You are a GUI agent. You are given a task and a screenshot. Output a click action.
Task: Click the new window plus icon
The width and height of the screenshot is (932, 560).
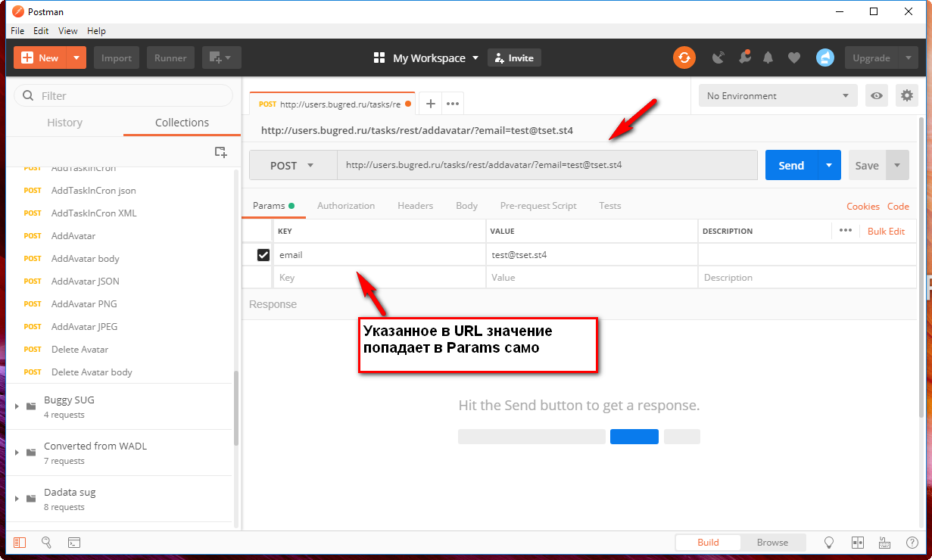coord(221,58)
